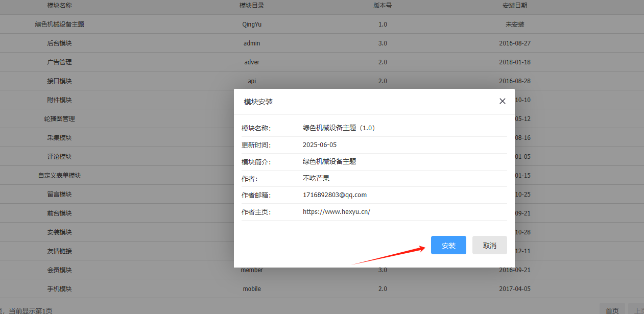Click the 安装日期 column header
644x314 pixels.
[x=515, y=6]
